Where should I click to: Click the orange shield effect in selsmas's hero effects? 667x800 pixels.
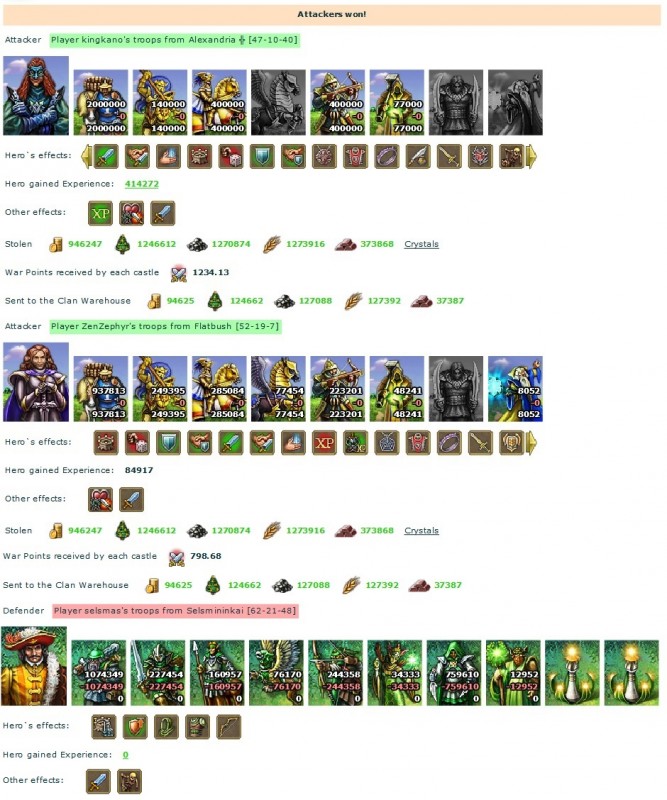135,727
